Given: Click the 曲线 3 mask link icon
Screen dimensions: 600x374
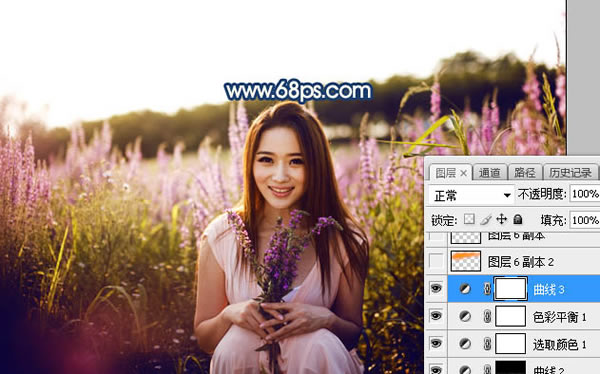Looking at the screenshot, I should tap(487, 289).
